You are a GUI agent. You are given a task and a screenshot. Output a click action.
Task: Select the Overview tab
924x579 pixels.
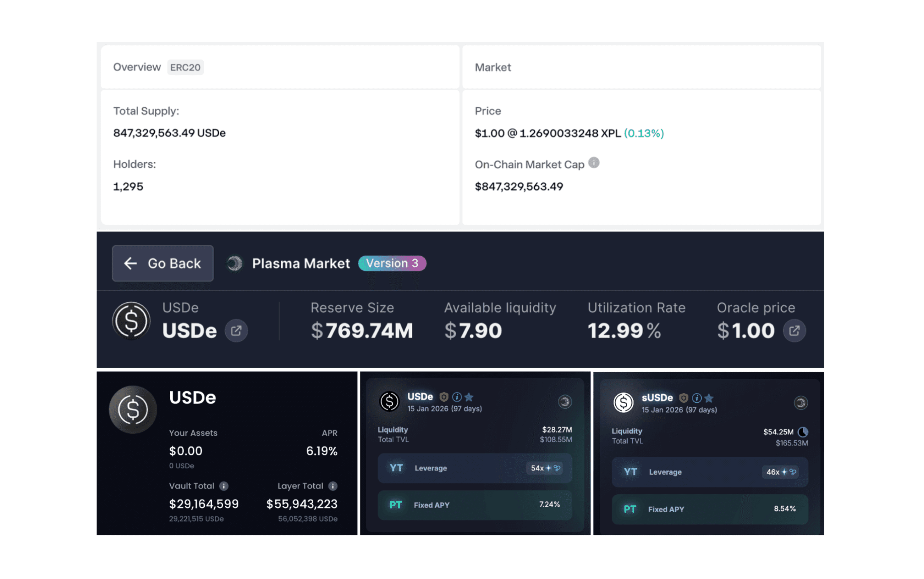coord(137,67)
